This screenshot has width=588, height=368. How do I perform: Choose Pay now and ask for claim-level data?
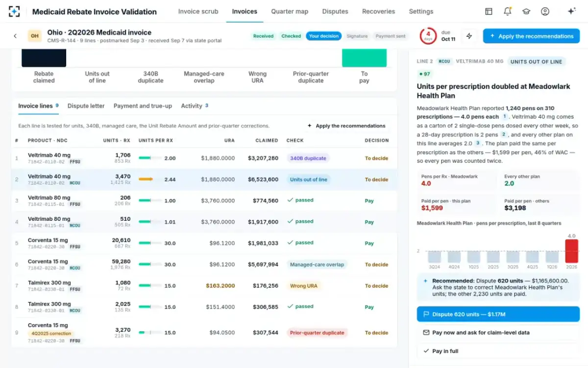(x=498, y=333)
